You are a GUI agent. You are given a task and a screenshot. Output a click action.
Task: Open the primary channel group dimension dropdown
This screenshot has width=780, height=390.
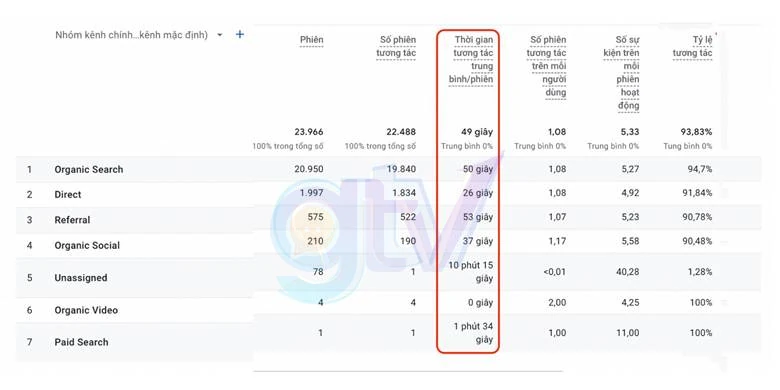point(138,35)
